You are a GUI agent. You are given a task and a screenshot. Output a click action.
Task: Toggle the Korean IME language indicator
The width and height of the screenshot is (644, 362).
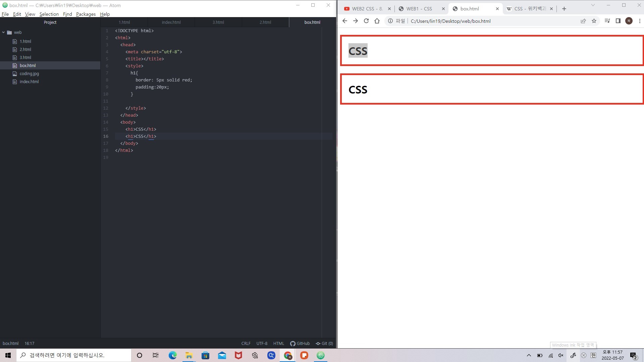[593, 355]
